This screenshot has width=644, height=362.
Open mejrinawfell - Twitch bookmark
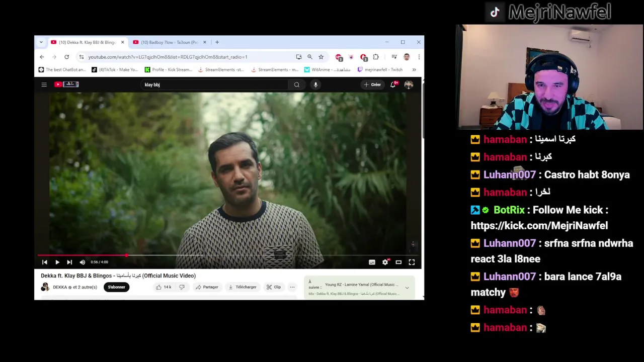pyautogui.click(x=380, y=70)
